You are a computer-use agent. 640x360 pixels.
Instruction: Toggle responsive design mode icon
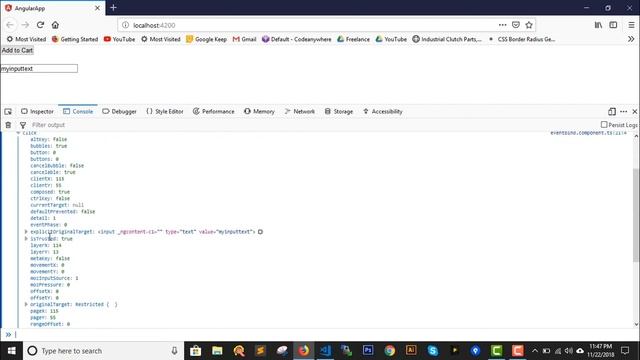[x=612, y=111]
